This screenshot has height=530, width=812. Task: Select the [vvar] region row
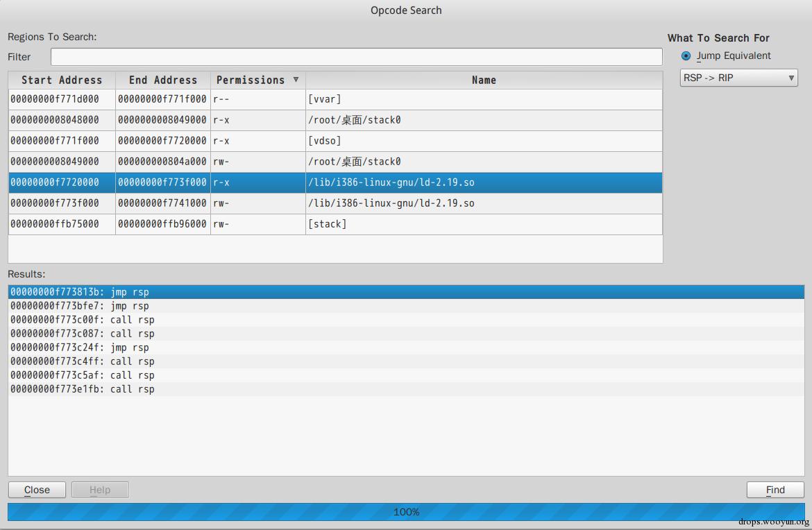coord(335,99)
